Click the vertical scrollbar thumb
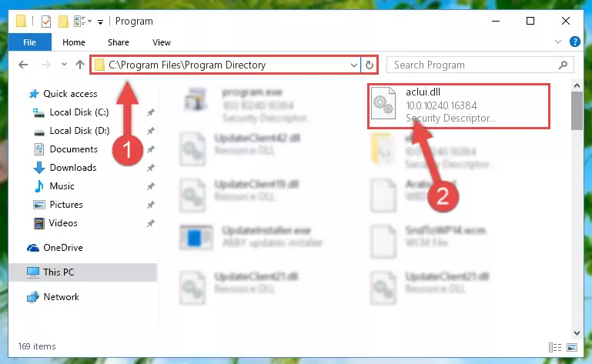 [577, 111]
